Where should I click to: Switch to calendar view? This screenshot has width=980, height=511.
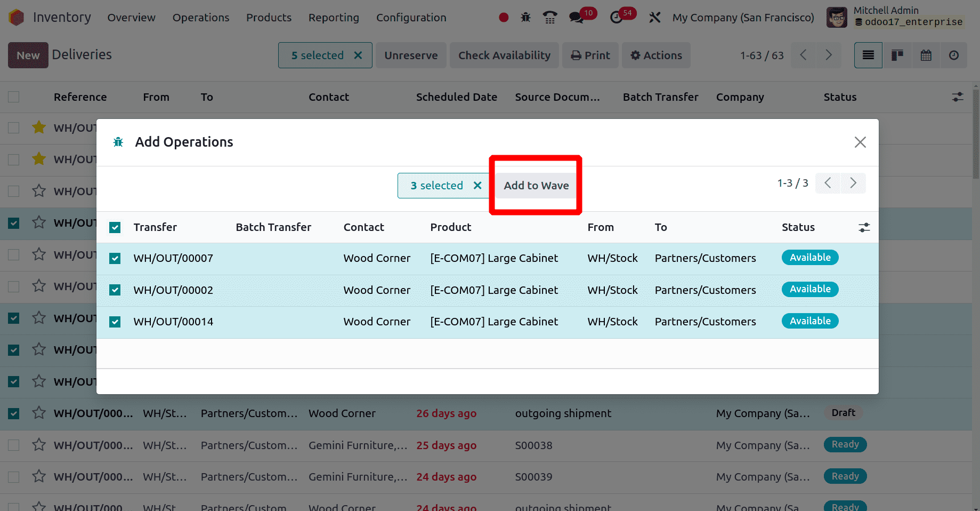coord(926,55)
